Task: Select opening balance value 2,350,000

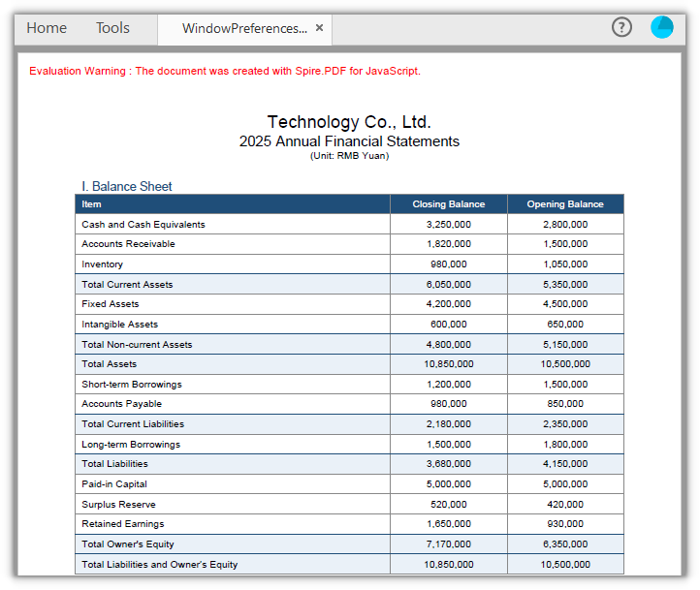Action: click(565, 424)
